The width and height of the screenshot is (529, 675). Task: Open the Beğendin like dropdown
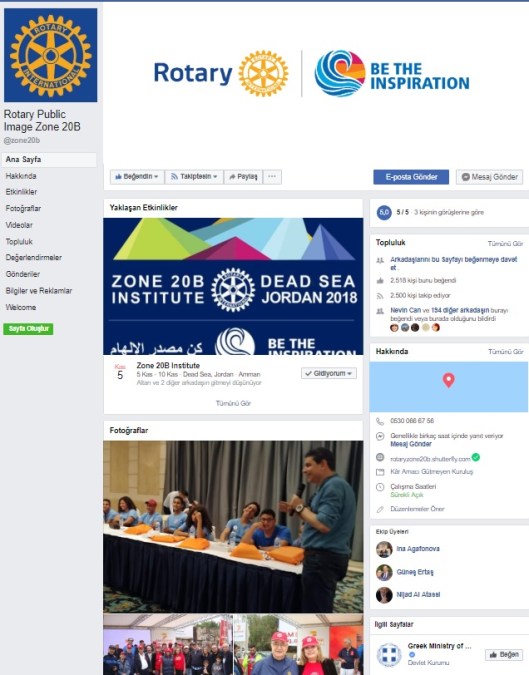(137, 177)
